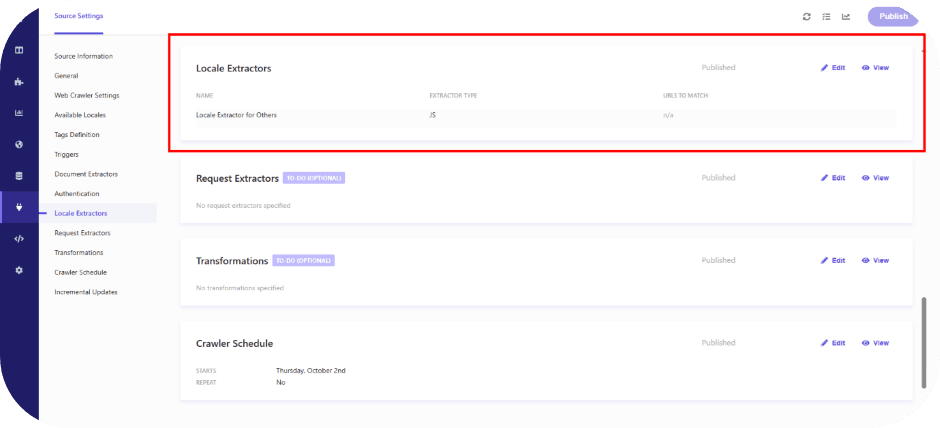The width and height of the screenshot is (940, 428).
Task: Click the columns layout icon in sidebar
Action: [x=19, y=50]
